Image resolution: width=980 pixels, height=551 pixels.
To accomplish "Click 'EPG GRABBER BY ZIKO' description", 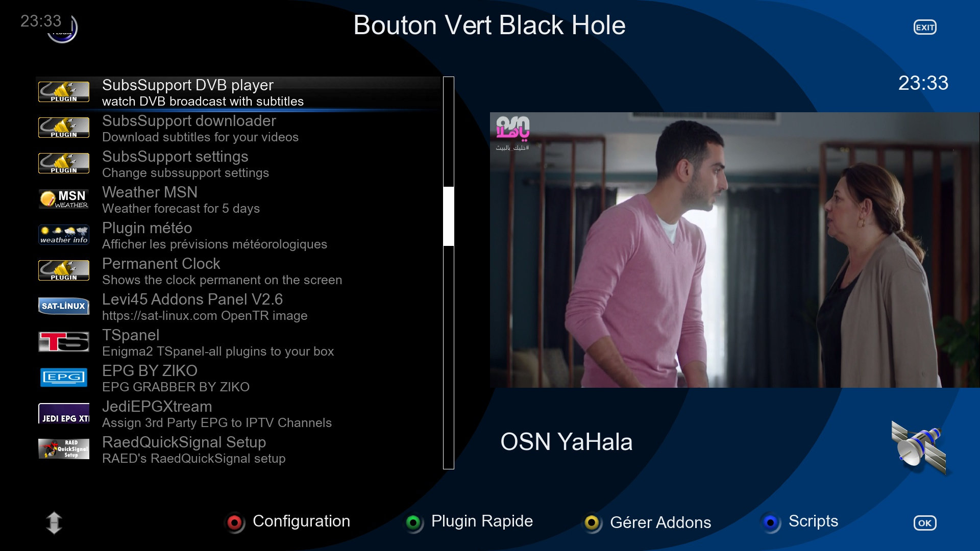I will pos(176,387).
